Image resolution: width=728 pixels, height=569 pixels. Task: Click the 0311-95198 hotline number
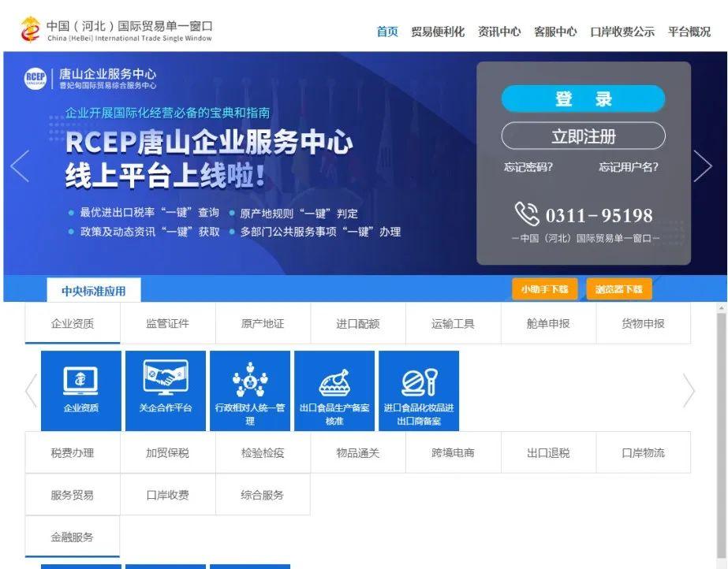[x=599, y=216]
